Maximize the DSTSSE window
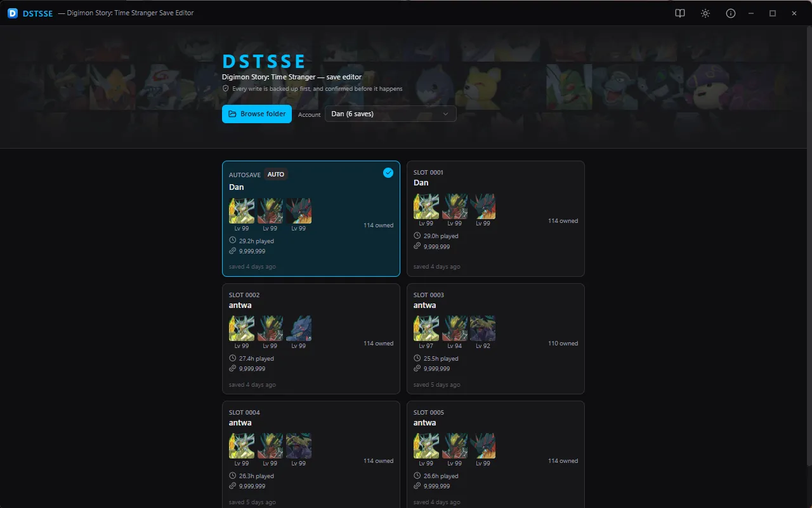812x508 pixels. pos(773,13)
